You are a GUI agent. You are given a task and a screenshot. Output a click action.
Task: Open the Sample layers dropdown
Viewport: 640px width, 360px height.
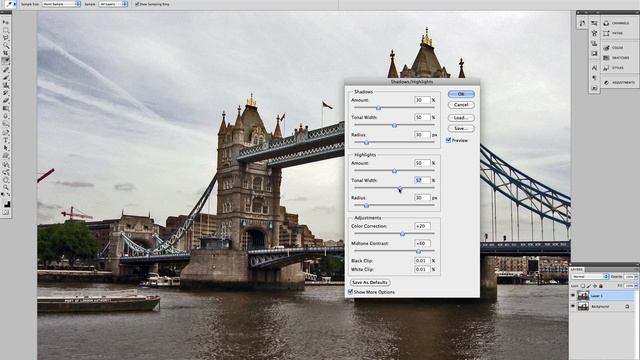click(x=113, y=4)
